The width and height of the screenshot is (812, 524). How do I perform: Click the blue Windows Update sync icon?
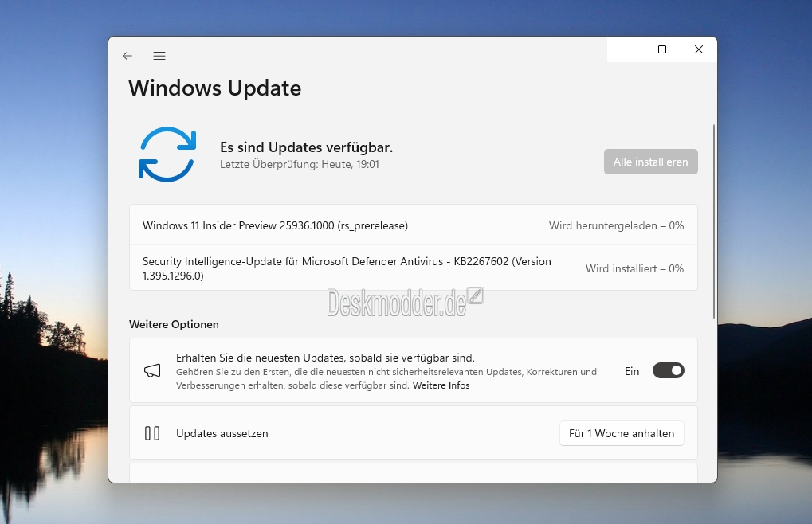[x=167, y=154]
